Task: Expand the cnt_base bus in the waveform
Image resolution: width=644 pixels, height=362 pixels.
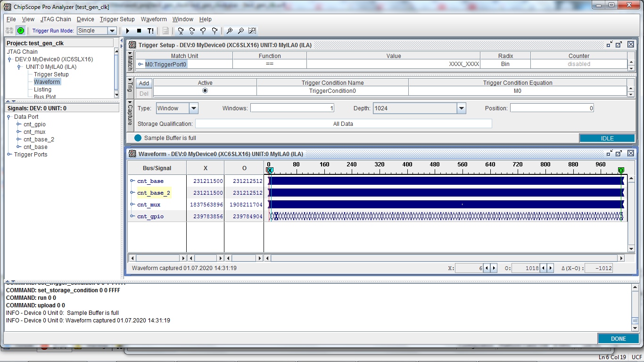Action: tap(132, 181)
